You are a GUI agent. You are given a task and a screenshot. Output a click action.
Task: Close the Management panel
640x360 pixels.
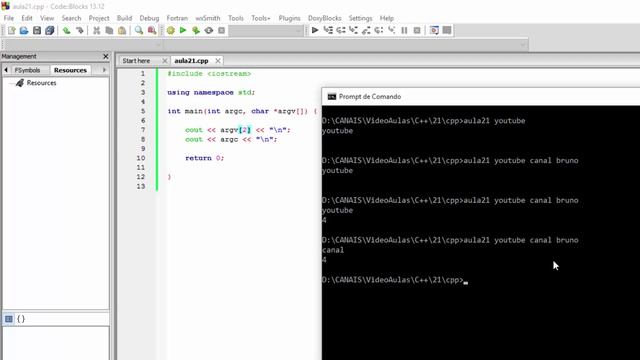106,56
